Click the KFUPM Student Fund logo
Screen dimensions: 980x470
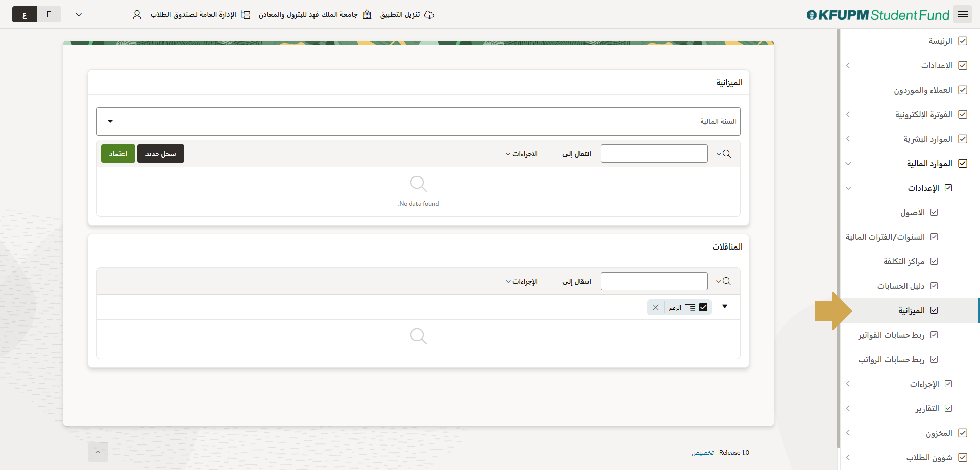pyautogui.click(x=878, y=15)
